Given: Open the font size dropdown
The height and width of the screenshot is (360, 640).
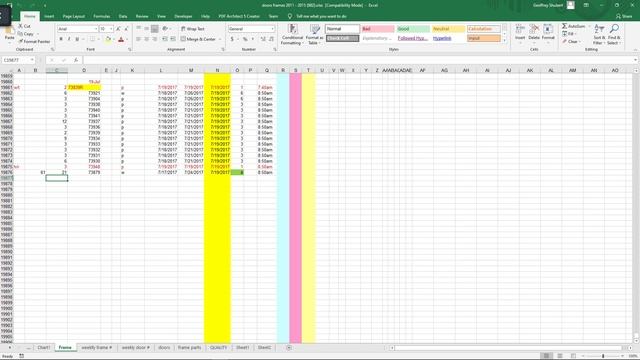Looking at the screenshot, I should pos(111,29).
